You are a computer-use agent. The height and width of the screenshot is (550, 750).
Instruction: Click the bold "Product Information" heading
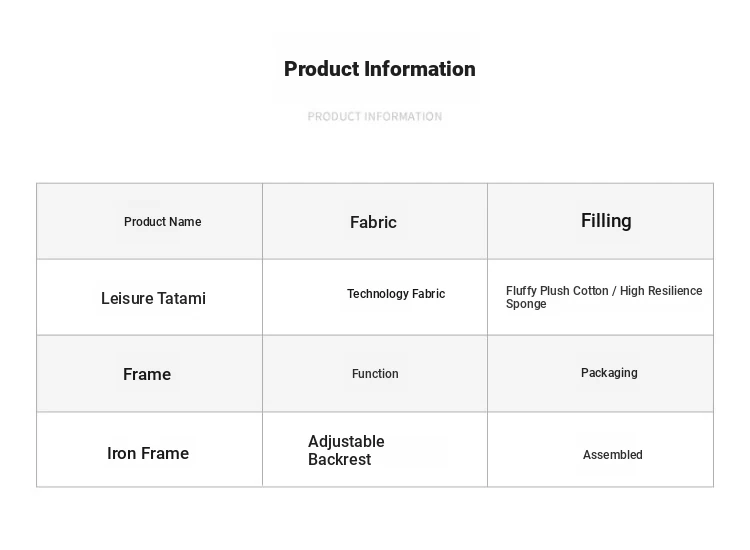(379, 69)
